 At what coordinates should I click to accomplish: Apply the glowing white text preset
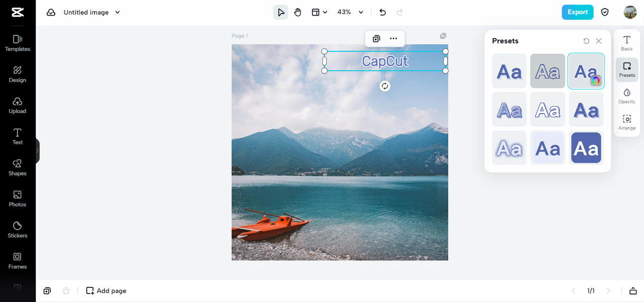click(509, 148)
